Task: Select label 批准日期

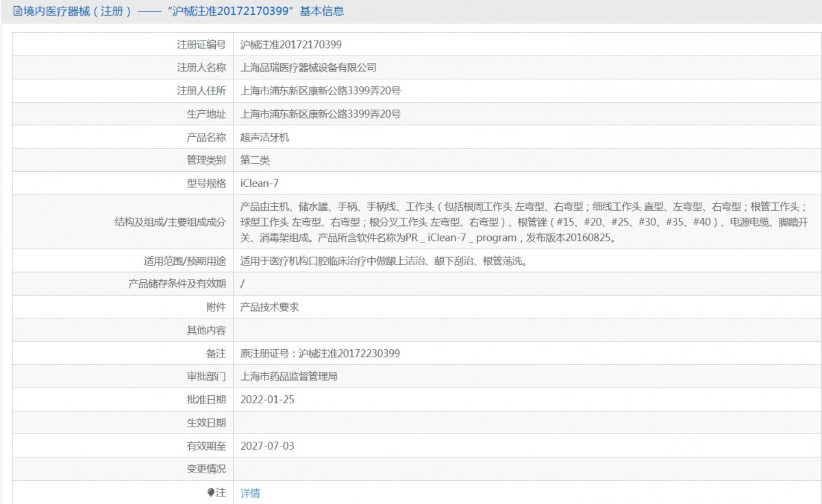Action: 206,400
